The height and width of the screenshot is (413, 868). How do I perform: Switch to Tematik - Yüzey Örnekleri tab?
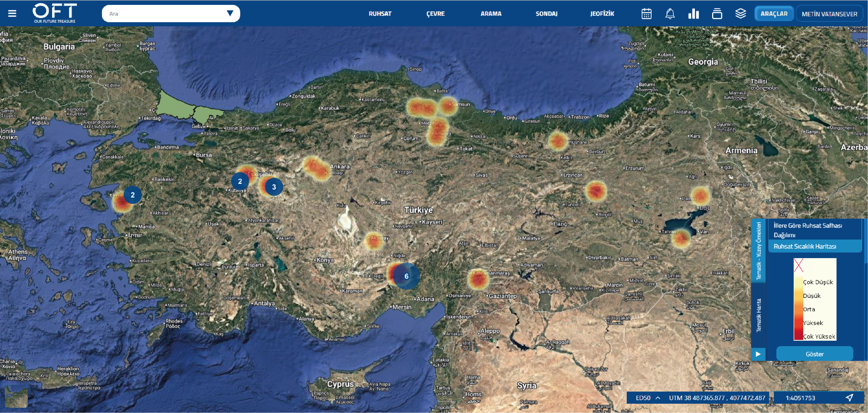tap(759, 251)
